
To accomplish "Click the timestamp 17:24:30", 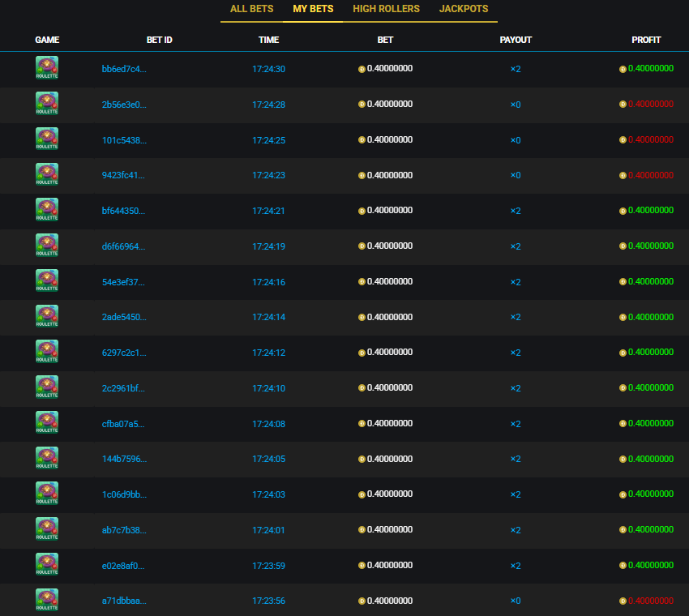I will coord(269,69).
